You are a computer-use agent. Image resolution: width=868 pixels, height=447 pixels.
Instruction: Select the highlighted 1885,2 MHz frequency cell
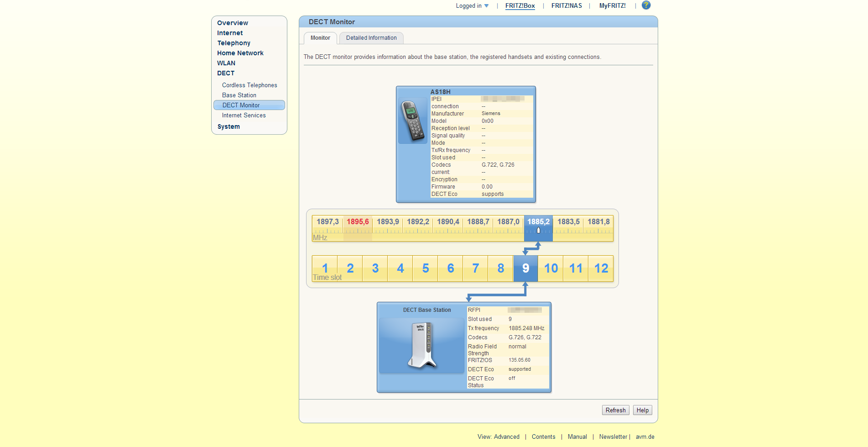pos(538,228)
